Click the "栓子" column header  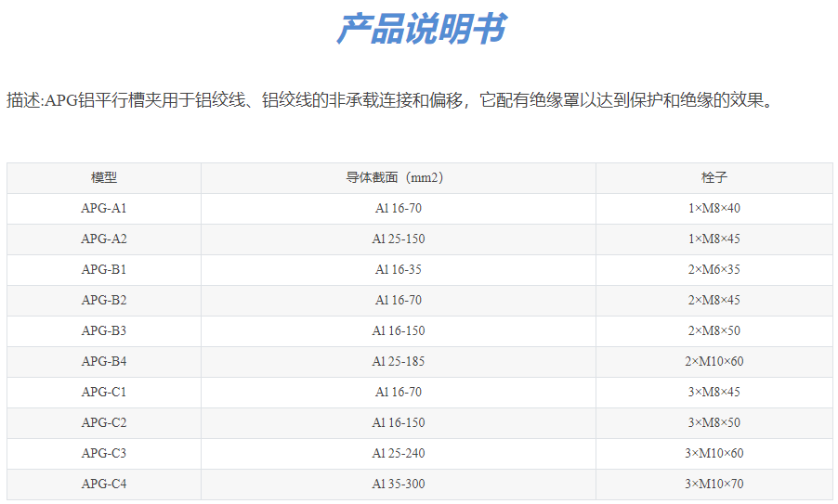[714, 177]
